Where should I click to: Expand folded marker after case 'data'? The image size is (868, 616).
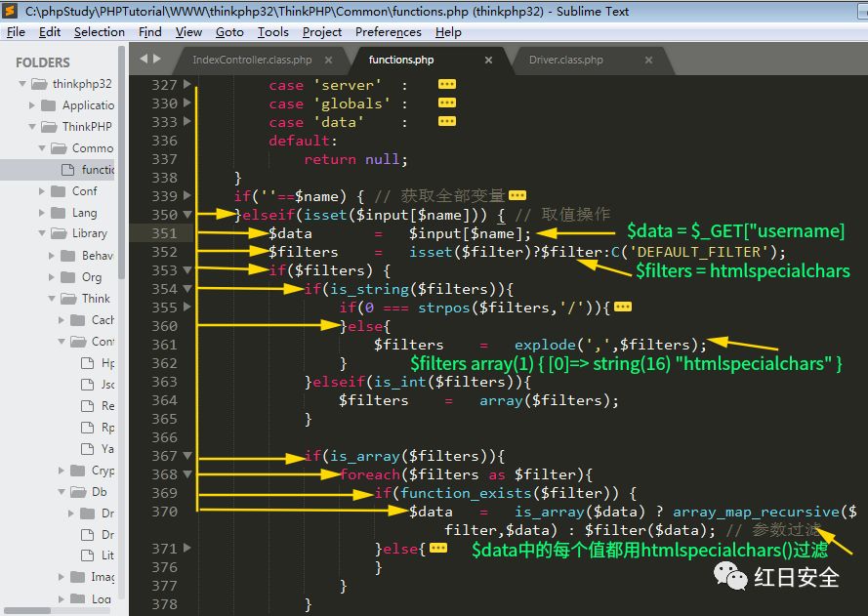coord(447,121)
